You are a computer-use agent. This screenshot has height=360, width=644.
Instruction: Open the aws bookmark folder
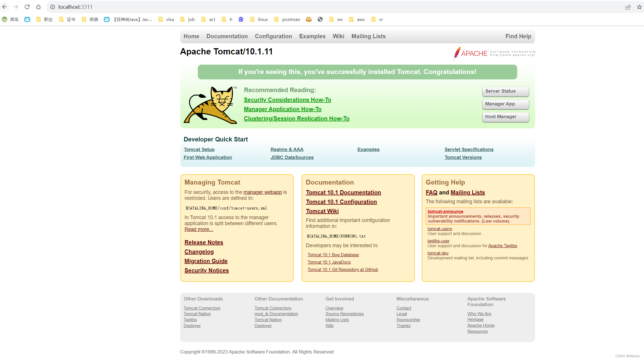[357, 19]
